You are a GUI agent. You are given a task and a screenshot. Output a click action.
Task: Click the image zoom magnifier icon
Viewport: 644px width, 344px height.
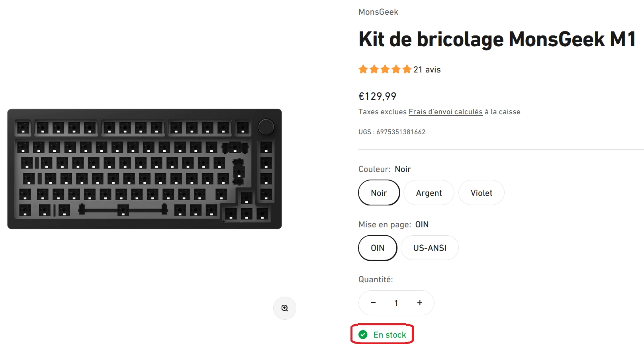point(285,308)
